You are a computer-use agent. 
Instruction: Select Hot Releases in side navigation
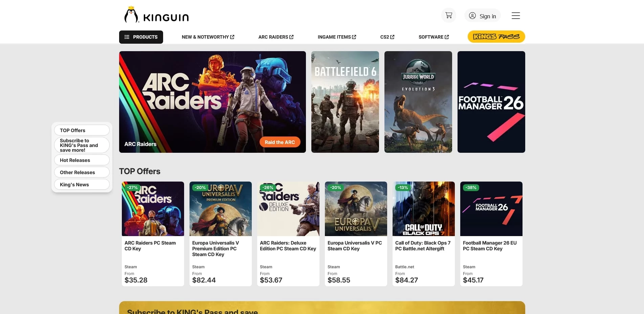(x=82, y=160)
